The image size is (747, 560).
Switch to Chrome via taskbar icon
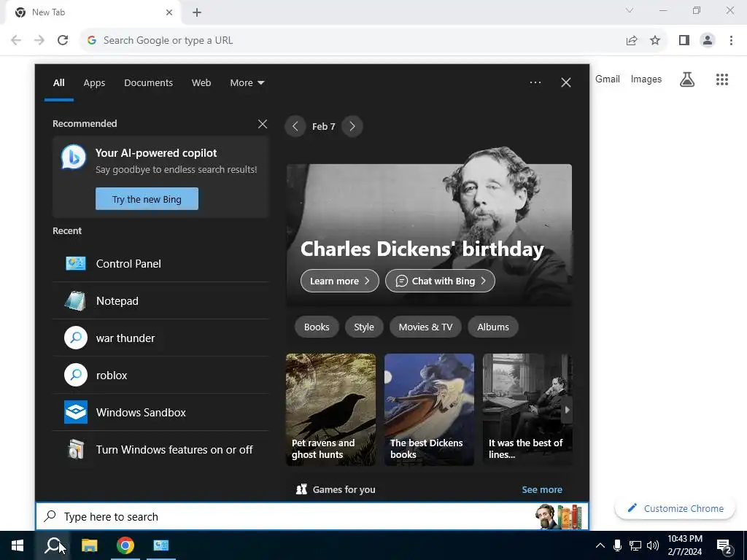tap(125, 545)
